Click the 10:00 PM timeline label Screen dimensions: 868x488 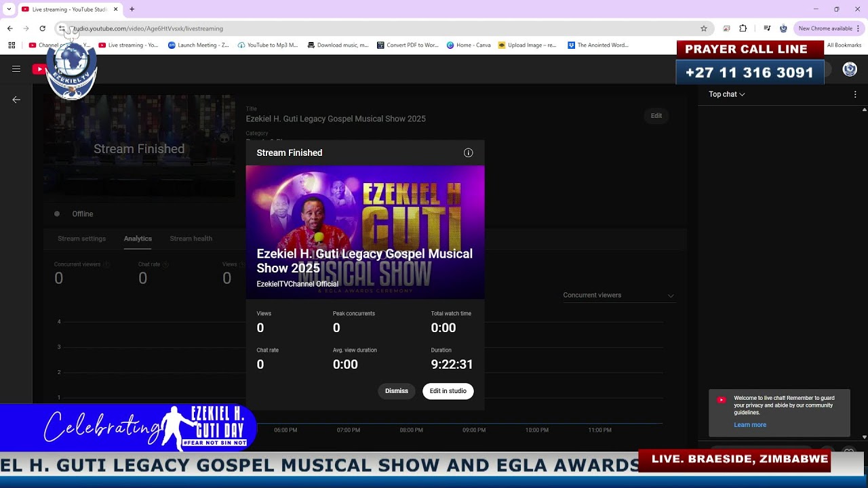[536, 430]
